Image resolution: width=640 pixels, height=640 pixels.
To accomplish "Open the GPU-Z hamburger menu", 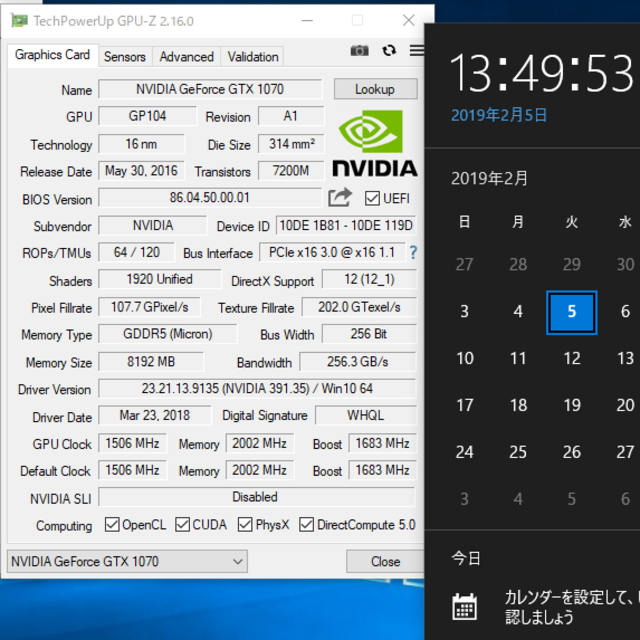I will pos(416,51).
